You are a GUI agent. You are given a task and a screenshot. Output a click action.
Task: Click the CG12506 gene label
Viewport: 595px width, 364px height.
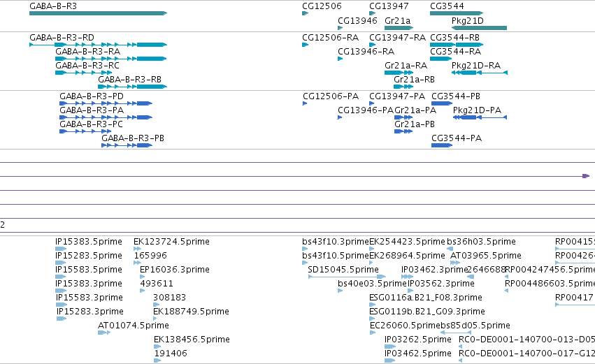322,6
